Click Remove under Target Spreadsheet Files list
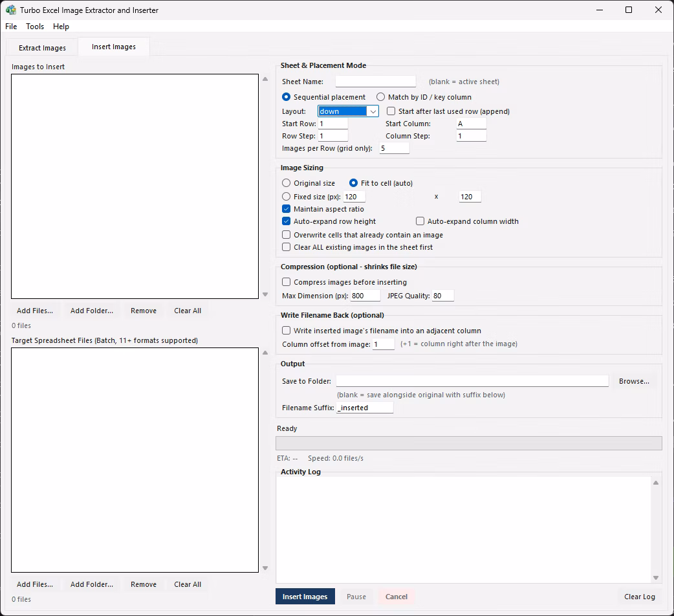 click(x=144, y=585)
